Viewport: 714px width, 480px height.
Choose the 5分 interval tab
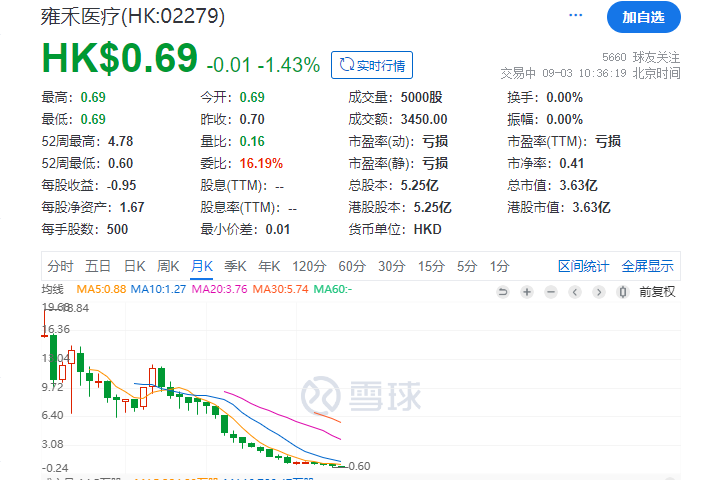[x=467, y=266]
